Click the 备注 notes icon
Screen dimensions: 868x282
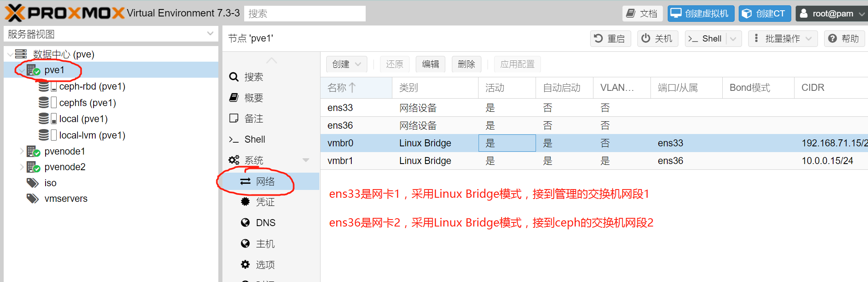[x=234, y=118]
